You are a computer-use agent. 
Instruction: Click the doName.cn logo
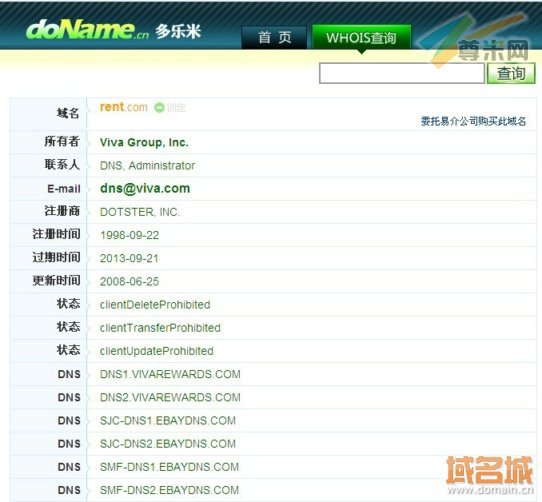[x=87, y=30]
